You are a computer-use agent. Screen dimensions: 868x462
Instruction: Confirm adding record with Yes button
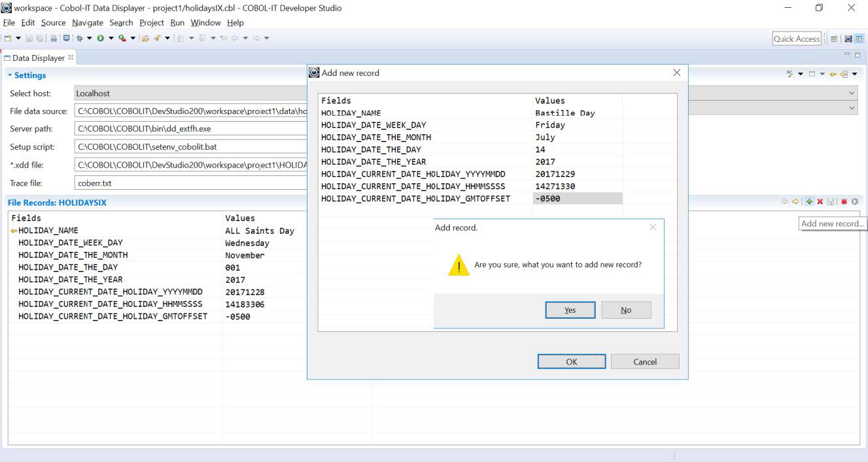570,310
